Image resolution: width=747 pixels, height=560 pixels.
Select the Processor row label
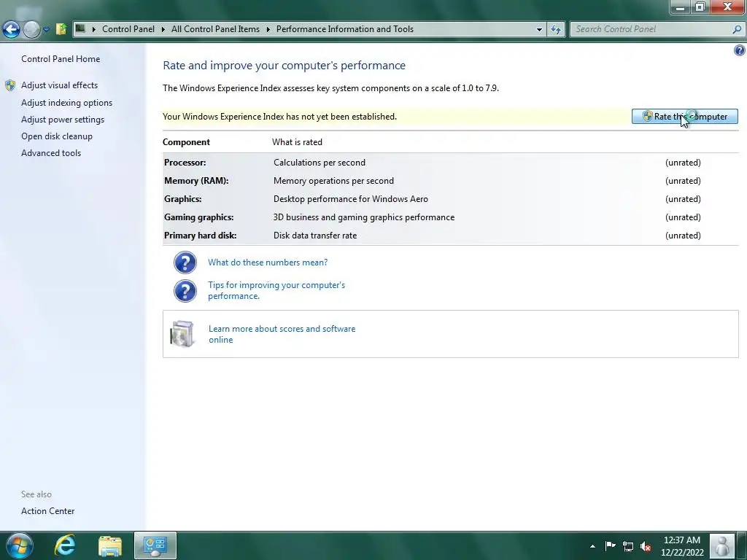185,163
